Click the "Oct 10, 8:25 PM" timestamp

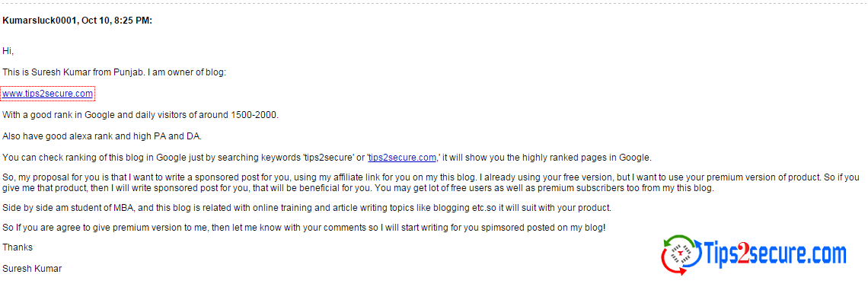(116, 21)
